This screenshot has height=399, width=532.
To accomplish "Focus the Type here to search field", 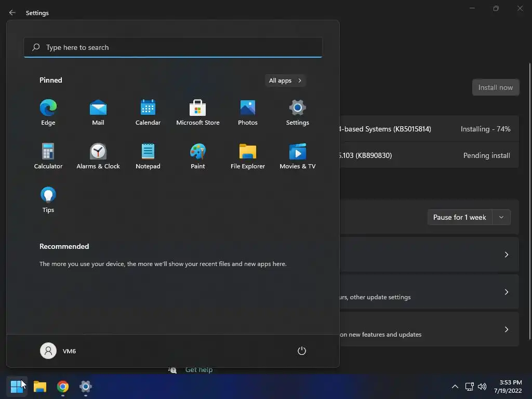I will [x=173, y=47].
